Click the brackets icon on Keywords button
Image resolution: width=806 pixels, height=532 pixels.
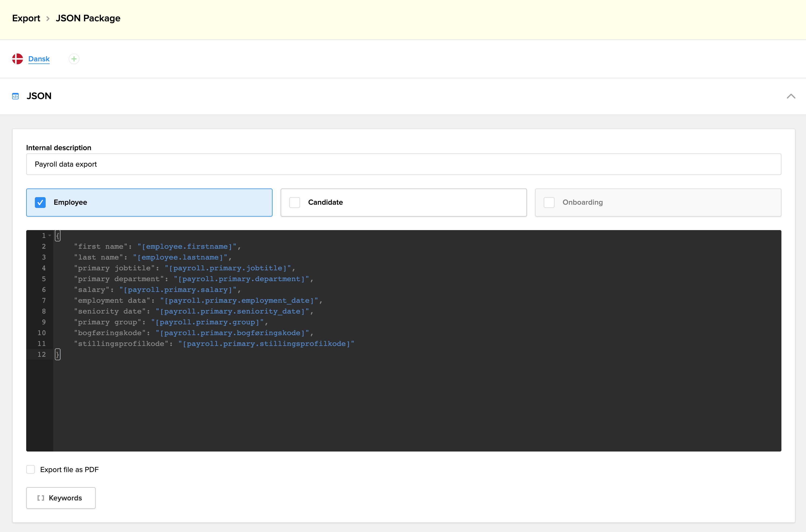[x=41, y=498]
